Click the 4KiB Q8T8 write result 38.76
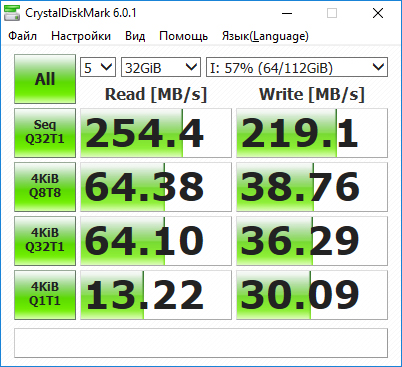The width and height of the screenshot is (402, 367). point(312,187)
